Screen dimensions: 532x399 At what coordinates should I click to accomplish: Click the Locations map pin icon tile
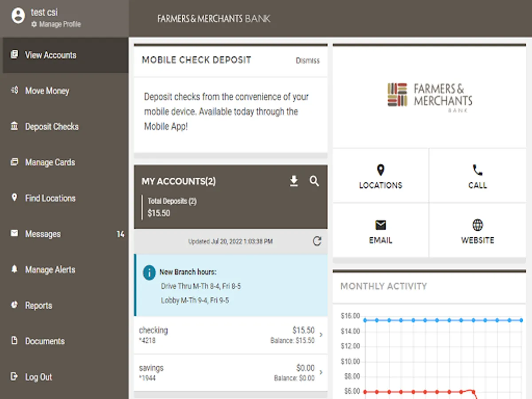[380, 170]
